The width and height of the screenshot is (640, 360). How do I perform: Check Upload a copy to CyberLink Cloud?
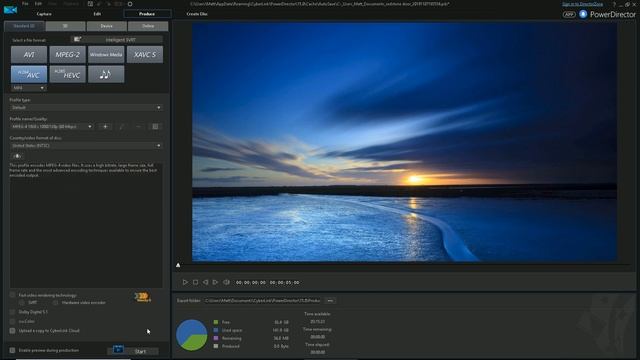click(x=13, y=331)
